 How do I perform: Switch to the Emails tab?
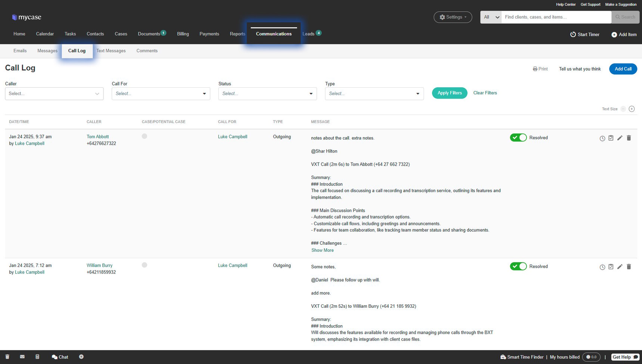point(20,51)
